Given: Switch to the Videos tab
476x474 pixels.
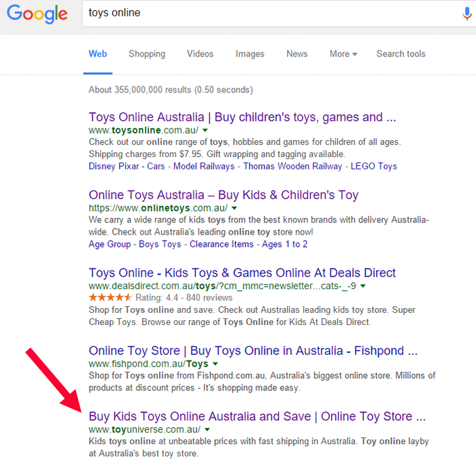Looking at the screenshot, I should (200, 54).
